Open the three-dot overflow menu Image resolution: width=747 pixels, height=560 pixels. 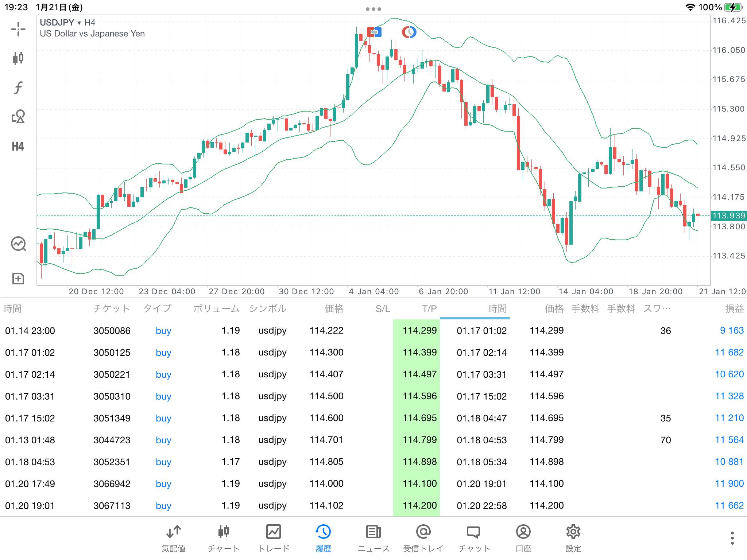tap(732, 538)
